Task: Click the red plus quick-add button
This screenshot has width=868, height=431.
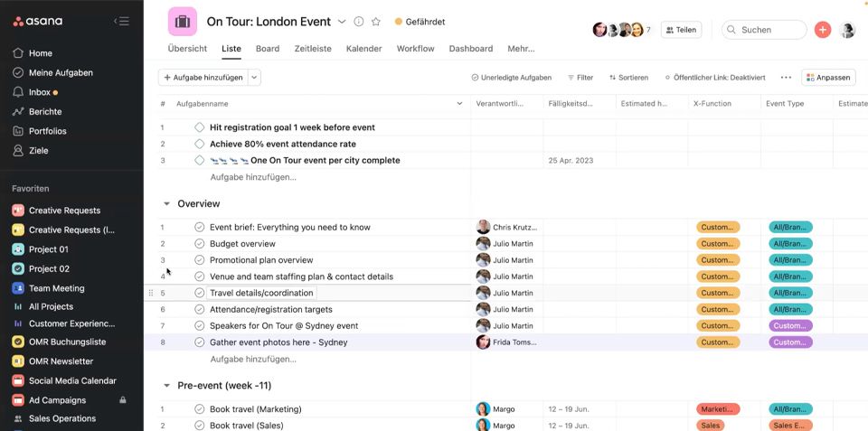Action: click(822, 30)
